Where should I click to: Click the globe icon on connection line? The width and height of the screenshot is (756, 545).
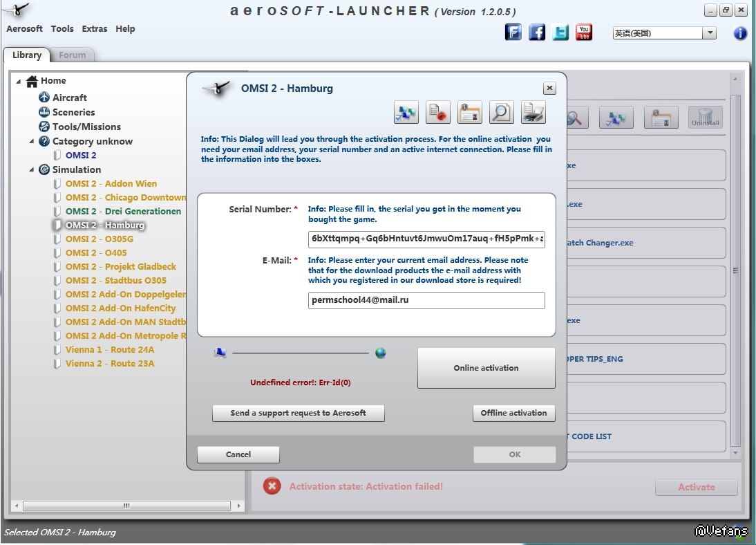tap(380, 353)
